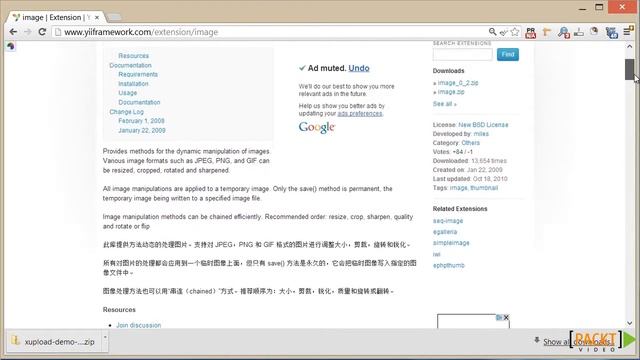The image size is (640, 360).
Task: Open the PageRank PR extension icon
Action: (x=531, y=33)
